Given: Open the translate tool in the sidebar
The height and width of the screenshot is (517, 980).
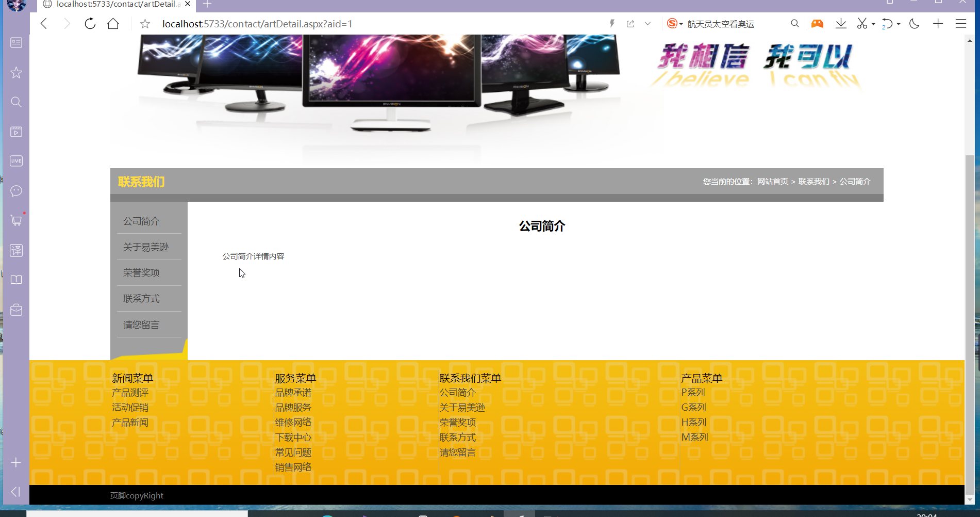Looking at the screenshot, I should tap(16, 251).
